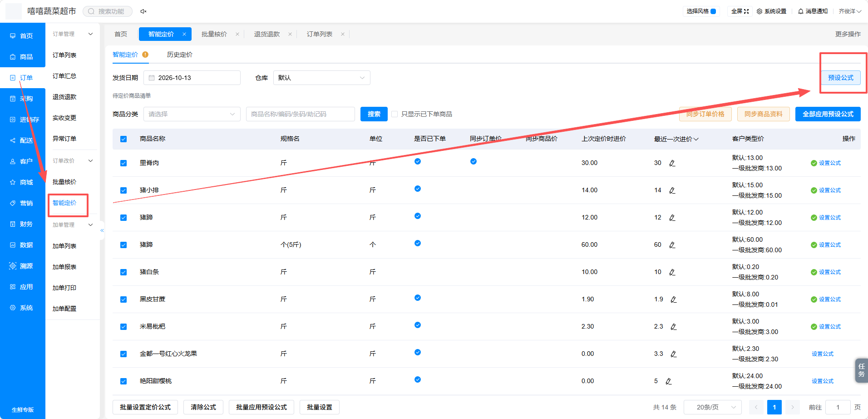The width and height of the screenshot is (868, 419).
Task: Open the 商品分类 请选择 dropdown
Action: tap(192, 114)
